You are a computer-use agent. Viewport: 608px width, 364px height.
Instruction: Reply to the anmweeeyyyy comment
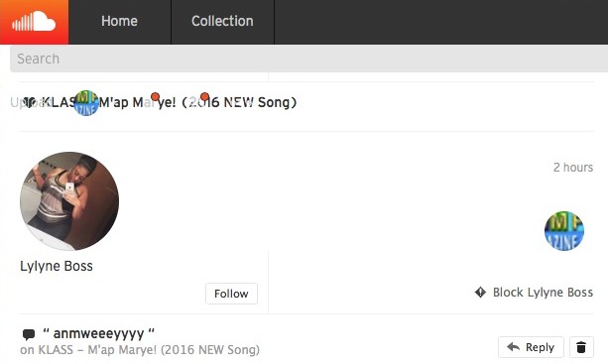[x=531, y=347]
